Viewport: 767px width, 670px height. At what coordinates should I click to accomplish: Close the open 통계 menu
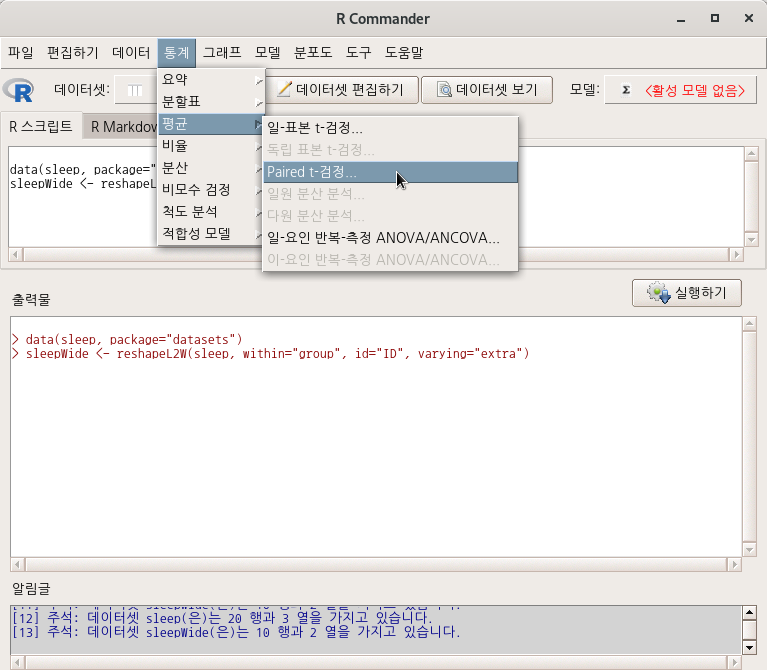click(x=177, y=52)
